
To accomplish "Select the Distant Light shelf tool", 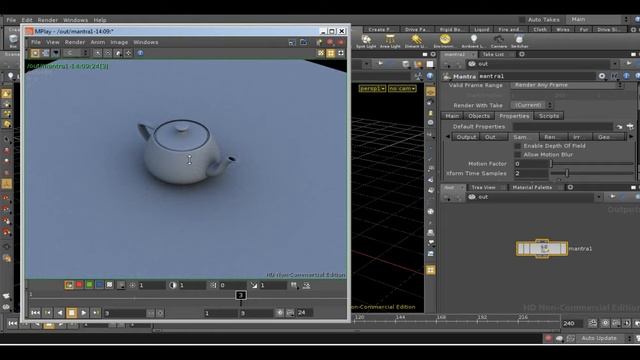I will click(x=416, y=41).
